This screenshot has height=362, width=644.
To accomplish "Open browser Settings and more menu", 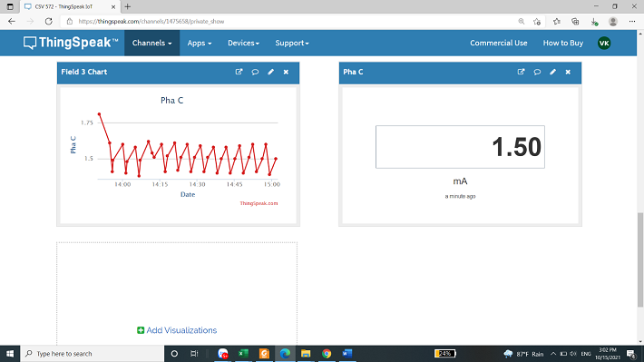I will click(632, 22).
